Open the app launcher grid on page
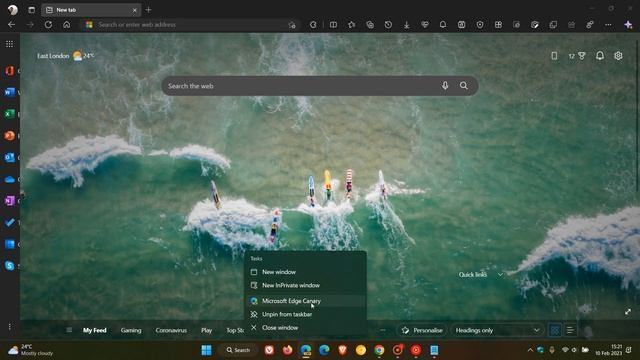 pos(9,44)
